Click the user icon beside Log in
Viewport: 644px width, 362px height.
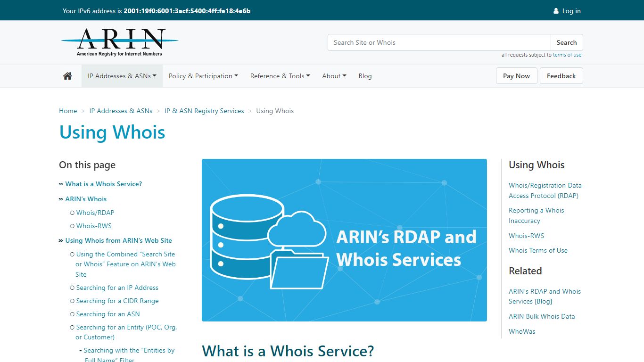click(x=556, y=11)
